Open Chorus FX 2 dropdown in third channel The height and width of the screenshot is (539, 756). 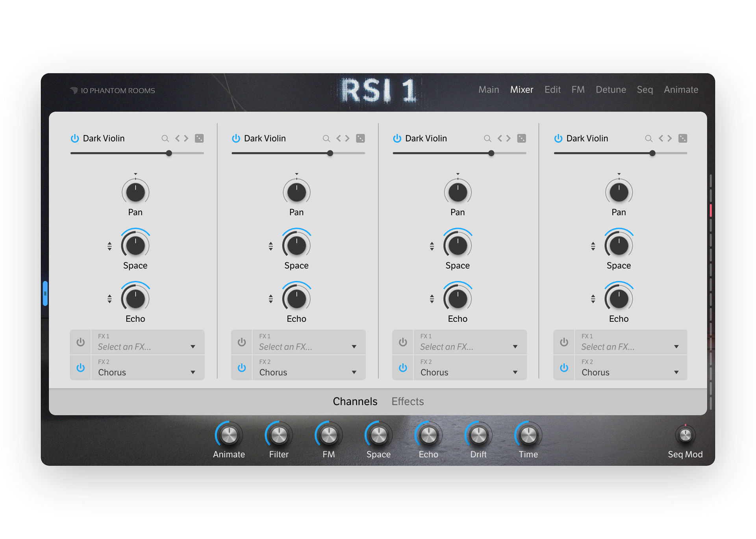[470, 368]
